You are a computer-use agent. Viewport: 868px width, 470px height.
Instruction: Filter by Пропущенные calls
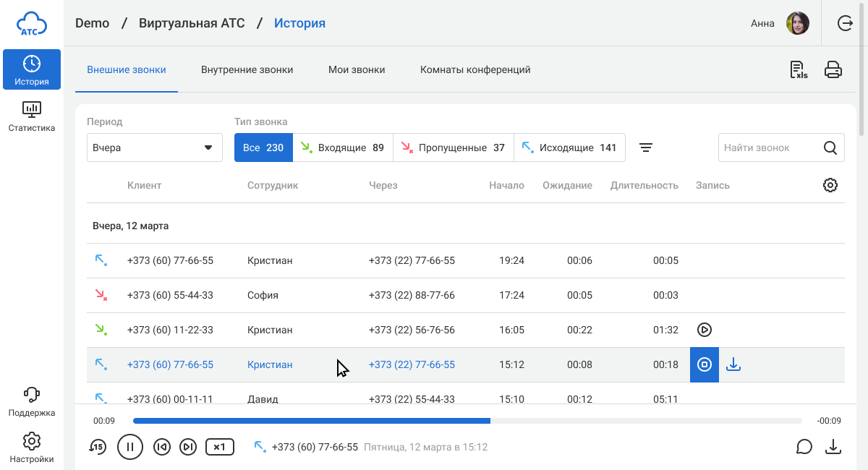tap(454, 148)
